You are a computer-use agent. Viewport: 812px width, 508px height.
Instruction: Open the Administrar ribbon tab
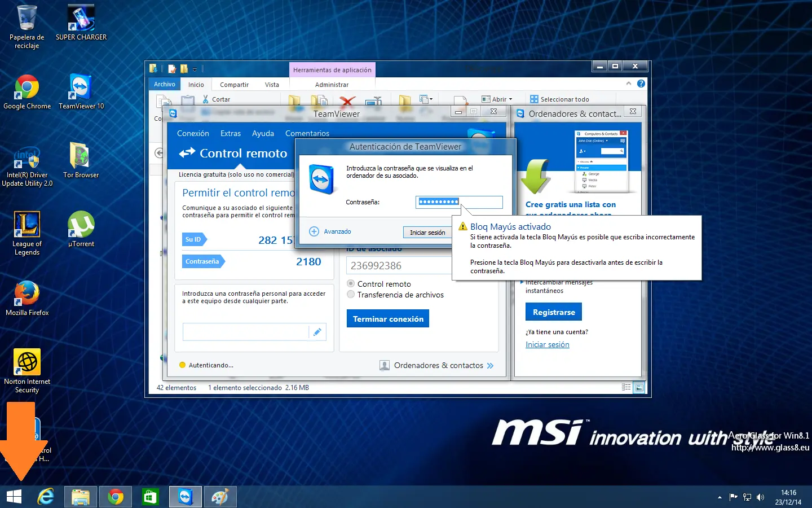pos(332,85)
